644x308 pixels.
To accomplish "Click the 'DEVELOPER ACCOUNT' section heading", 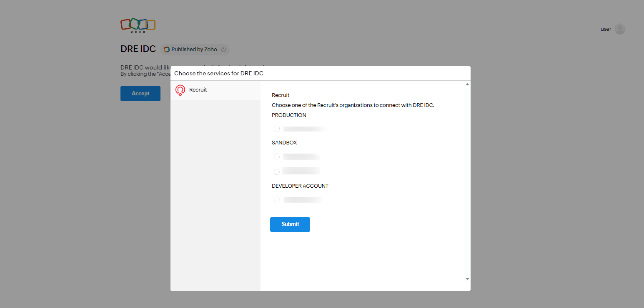I will pyautogui.click(x=300, y=186).
